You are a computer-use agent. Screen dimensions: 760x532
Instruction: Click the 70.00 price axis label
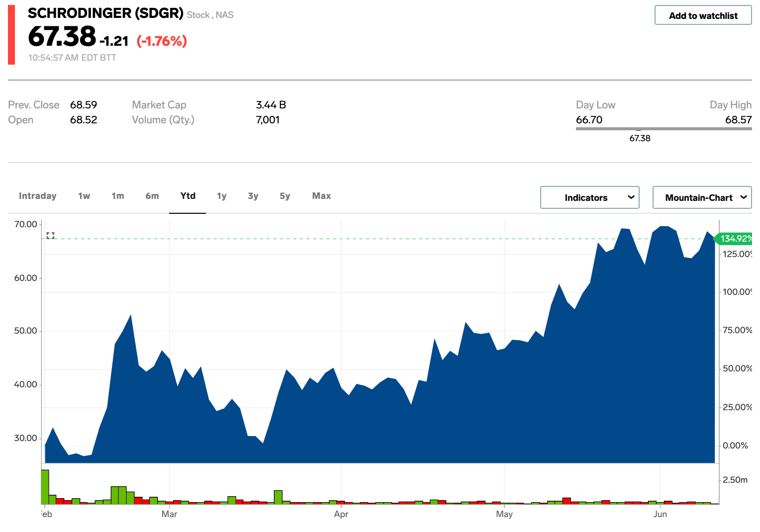(26, 224)
